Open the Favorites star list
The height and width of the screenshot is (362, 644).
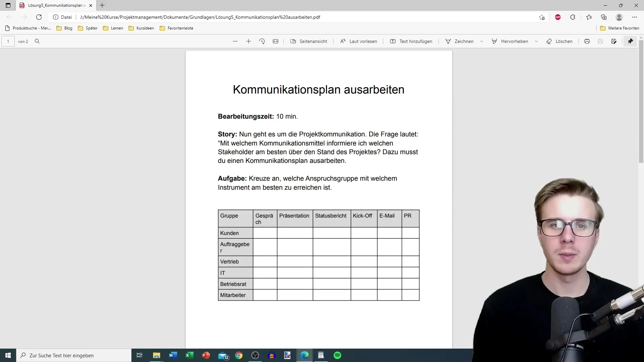pyautogui.click(x=589, y=17)
